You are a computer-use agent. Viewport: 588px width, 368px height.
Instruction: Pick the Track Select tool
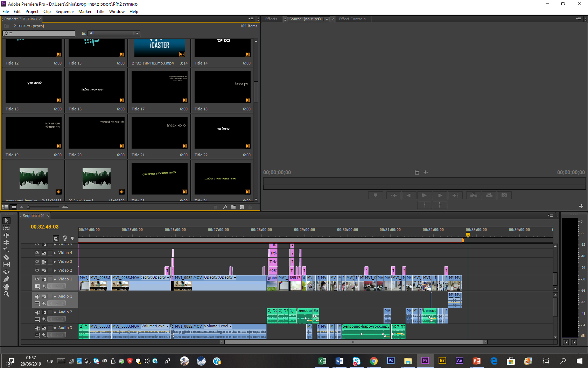point(6,228)
